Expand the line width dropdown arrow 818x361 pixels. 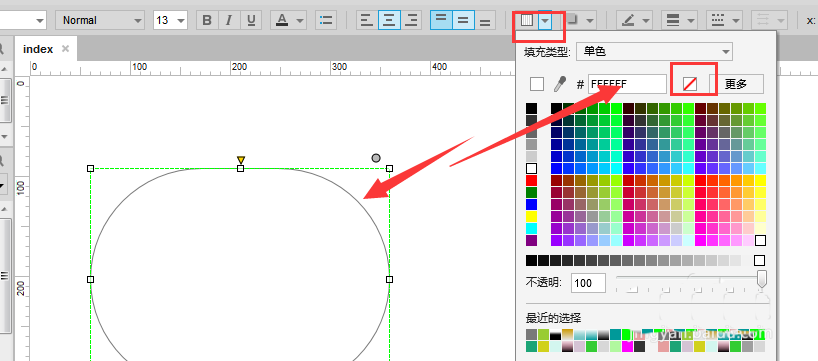(692, 20)
